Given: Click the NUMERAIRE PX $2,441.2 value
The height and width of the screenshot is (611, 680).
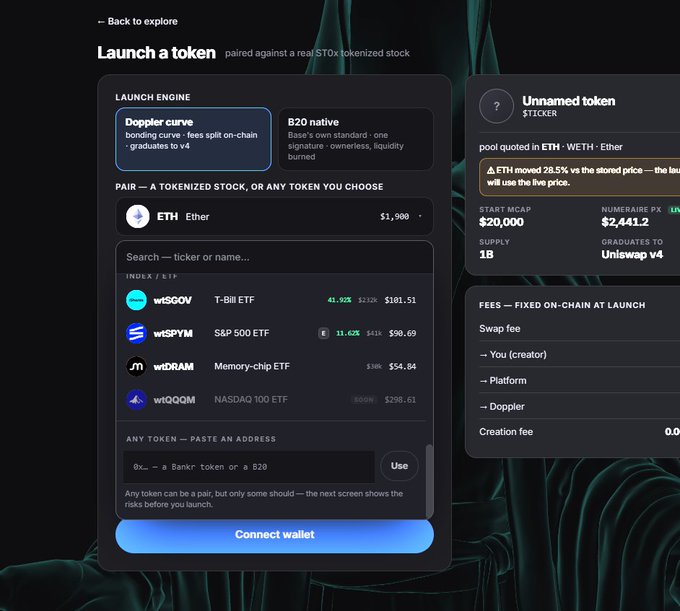Looking at the screenshot, I should click(x=625, y=222).
